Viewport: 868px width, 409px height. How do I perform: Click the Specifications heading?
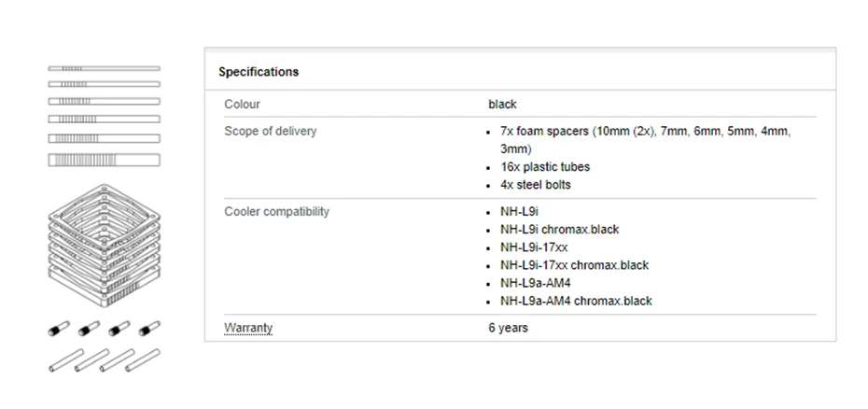pos(259,71)
